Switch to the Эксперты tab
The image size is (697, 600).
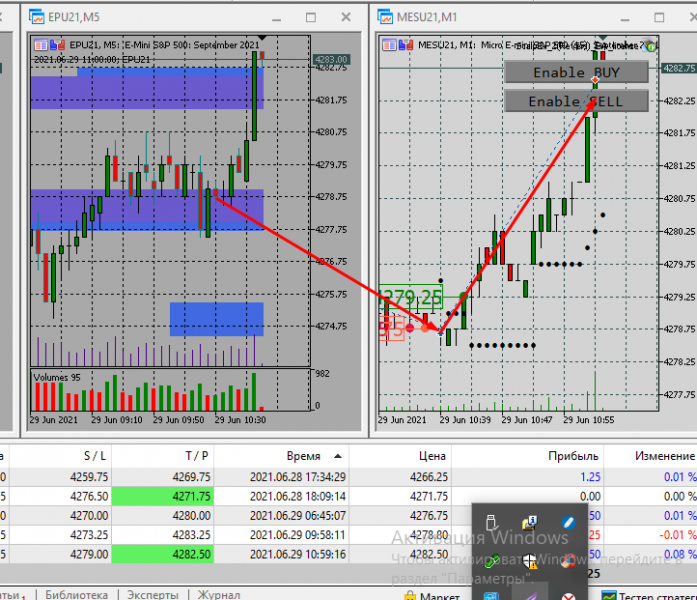click(x=153, y=595)
